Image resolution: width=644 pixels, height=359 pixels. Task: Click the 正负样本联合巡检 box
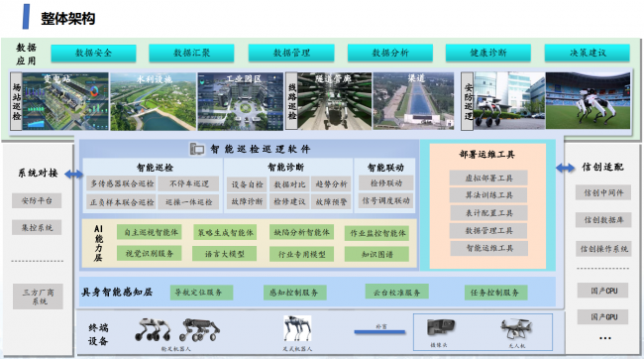coord(122,202)
